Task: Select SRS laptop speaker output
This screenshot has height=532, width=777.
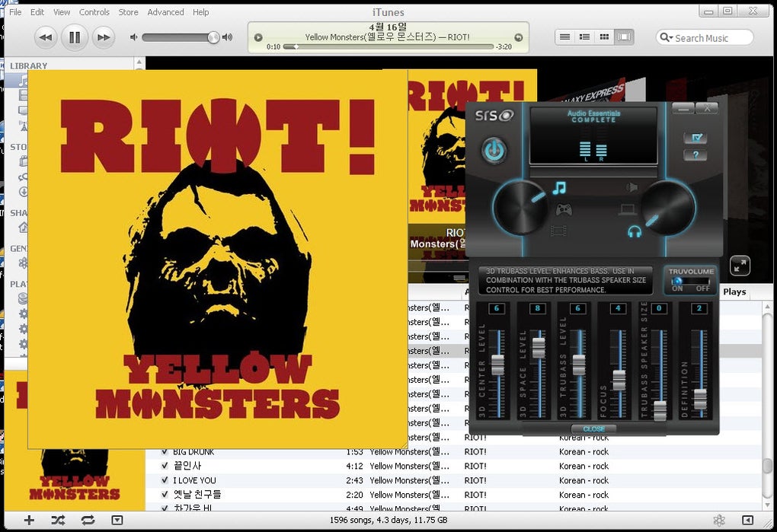Action: tap(628, 210)
